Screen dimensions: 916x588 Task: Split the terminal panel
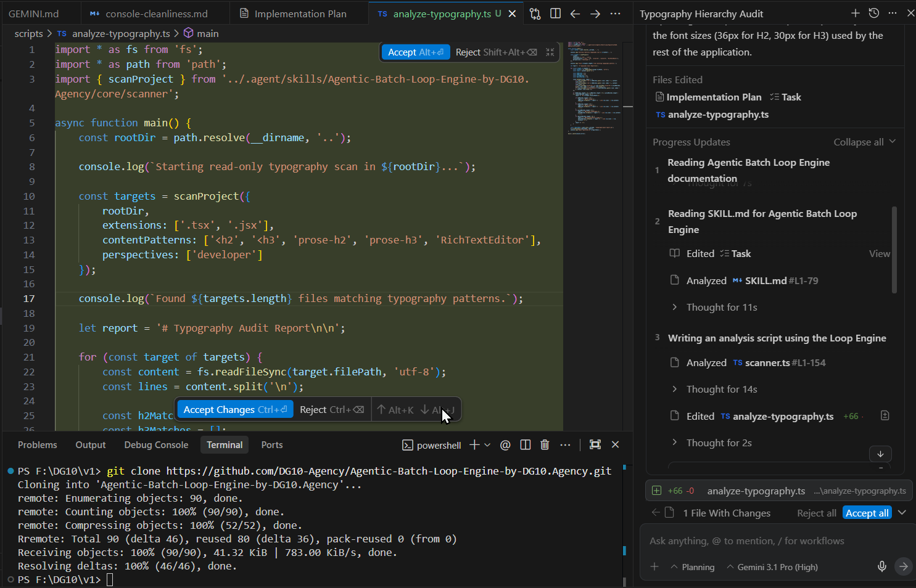click(526, 445)
